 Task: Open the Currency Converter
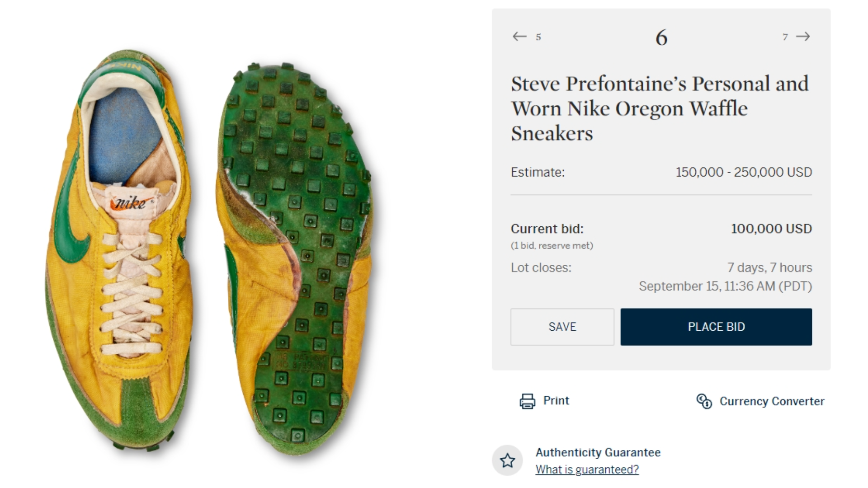[772, 401]
